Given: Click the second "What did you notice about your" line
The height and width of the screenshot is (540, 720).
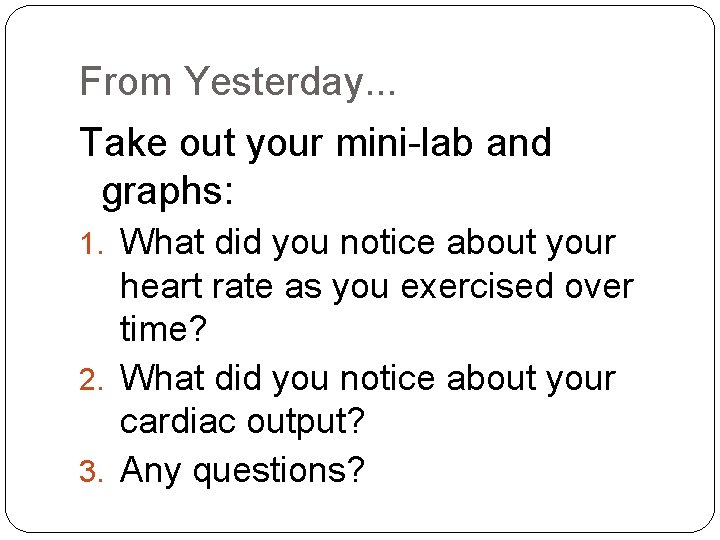Looking at the screenshot, I should tap(368, 380).
